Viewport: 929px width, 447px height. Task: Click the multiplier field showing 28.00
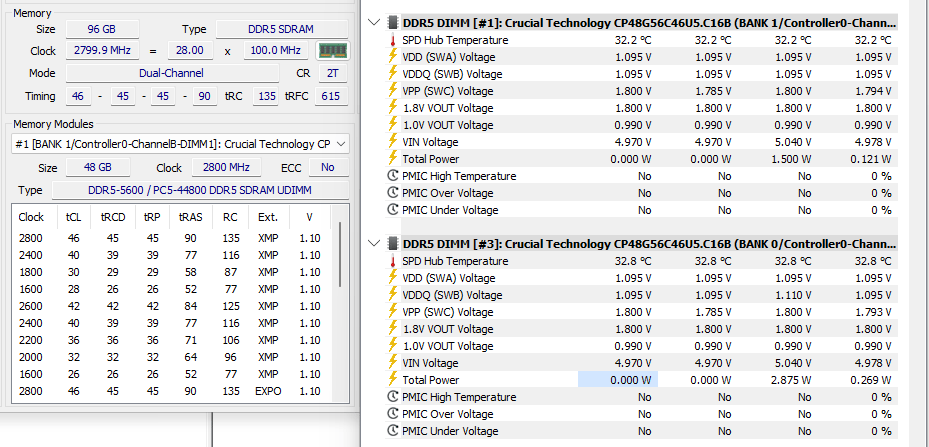[190, 50]
